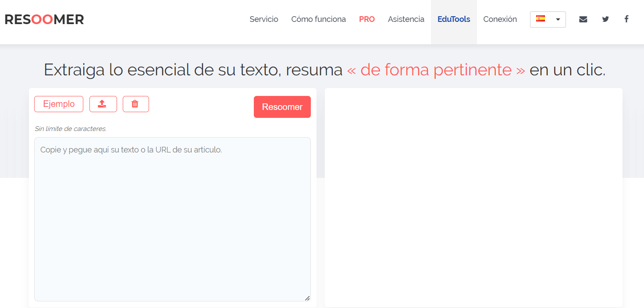Open the Conexión login page
The width and height of the screenshot is (644, 308).
(x=500, y=19)
